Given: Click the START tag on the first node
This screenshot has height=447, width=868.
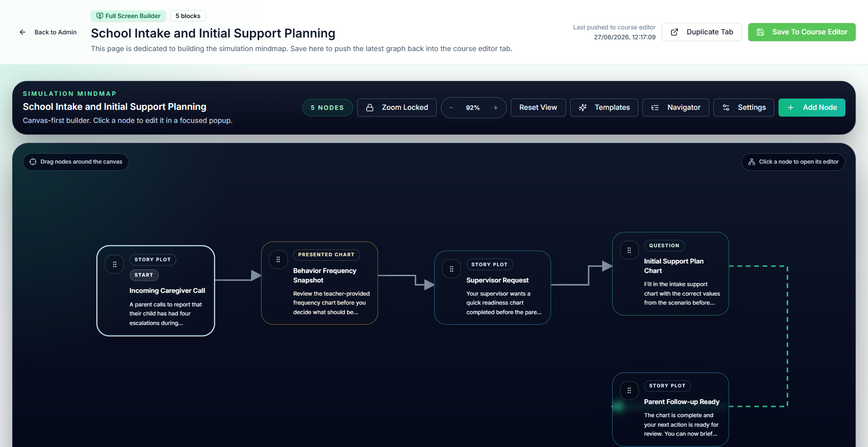Looking at the screenshot, I should (144, 275).
